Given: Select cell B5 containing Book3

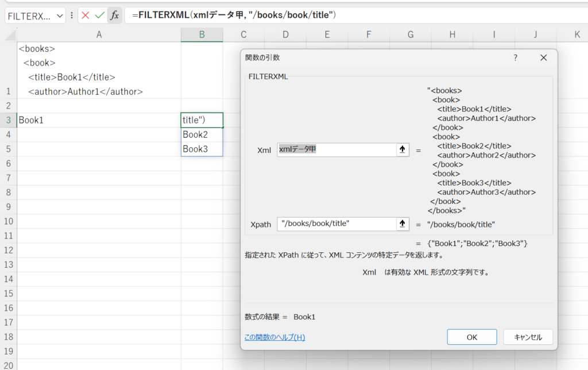Looking at the screenshot, I should 202,148.
